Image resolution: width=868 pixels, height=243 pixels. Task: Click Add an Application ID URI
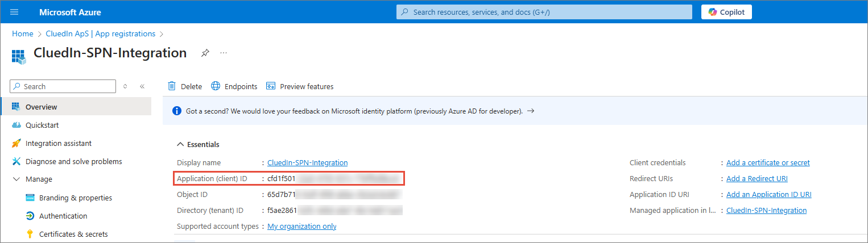[x=769, y=194]
